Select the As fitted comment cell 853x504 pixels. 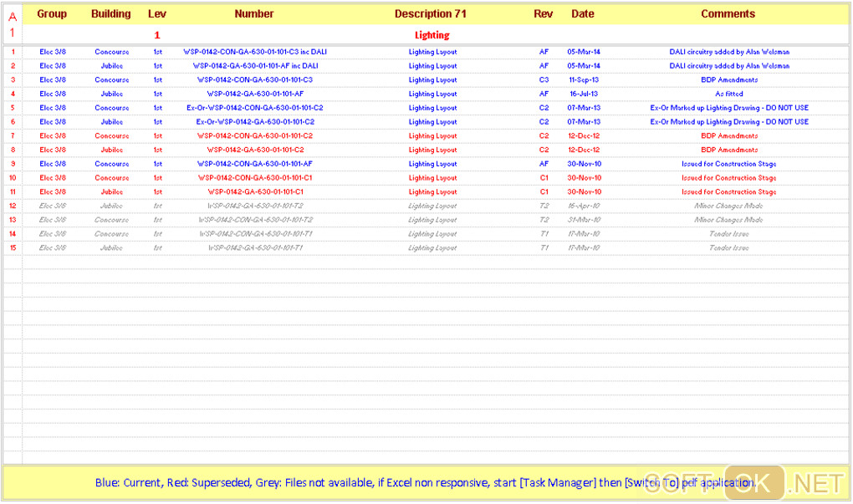click(729, 94)
